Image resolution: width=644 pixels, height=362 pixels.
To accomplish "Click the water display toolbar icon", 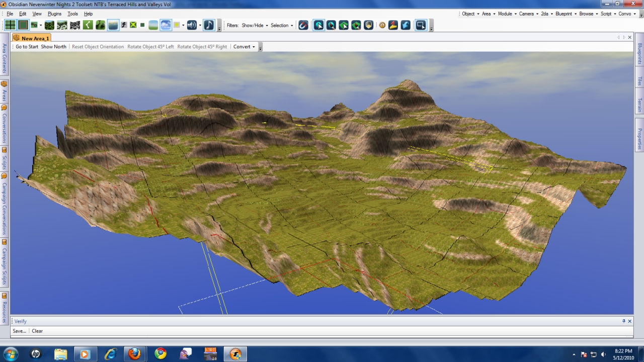I will (x=113, y=25).
